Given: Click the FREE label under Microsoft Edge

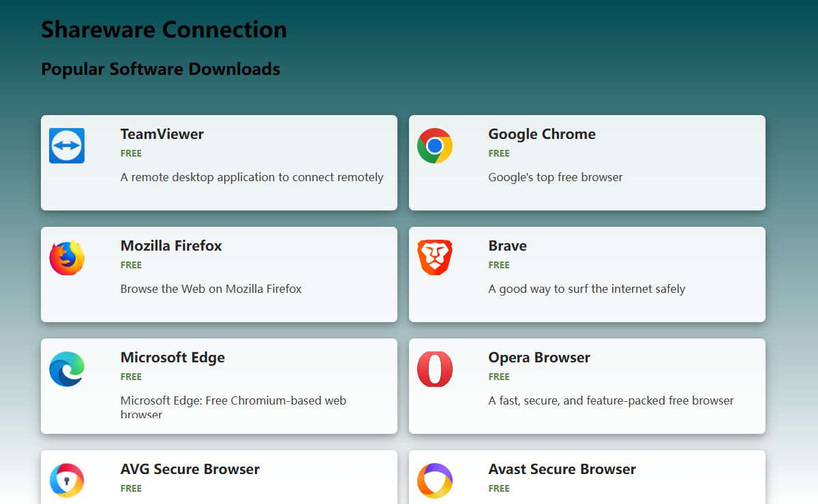Looking at the screenshot, I should (131, 377).
